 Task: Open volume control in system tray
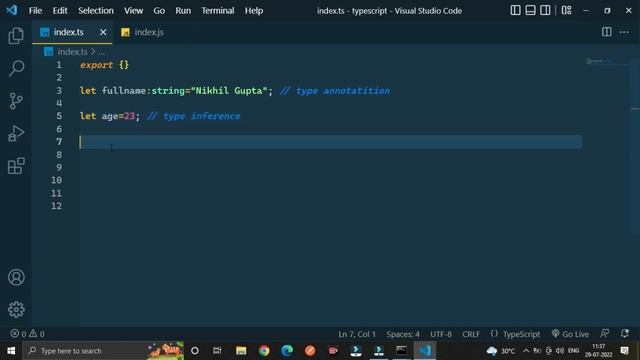pos(560,351)
